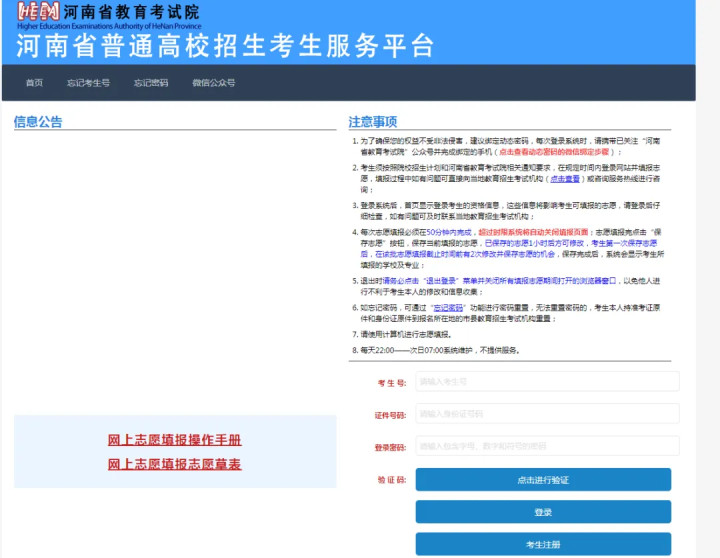This screenshot has height=558, width=720.
Task: Click the 考生号 field label
Action: coord(392,383)
